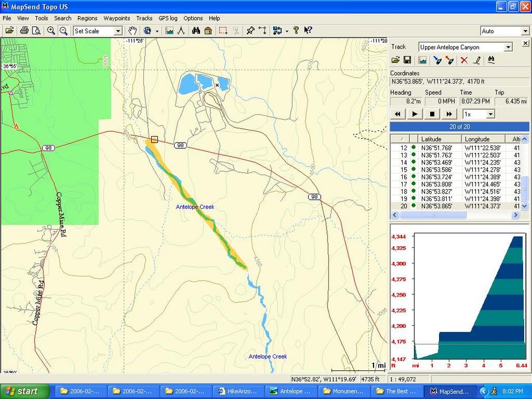
Task: Select track point row 14
Action: tap(456, 162)
